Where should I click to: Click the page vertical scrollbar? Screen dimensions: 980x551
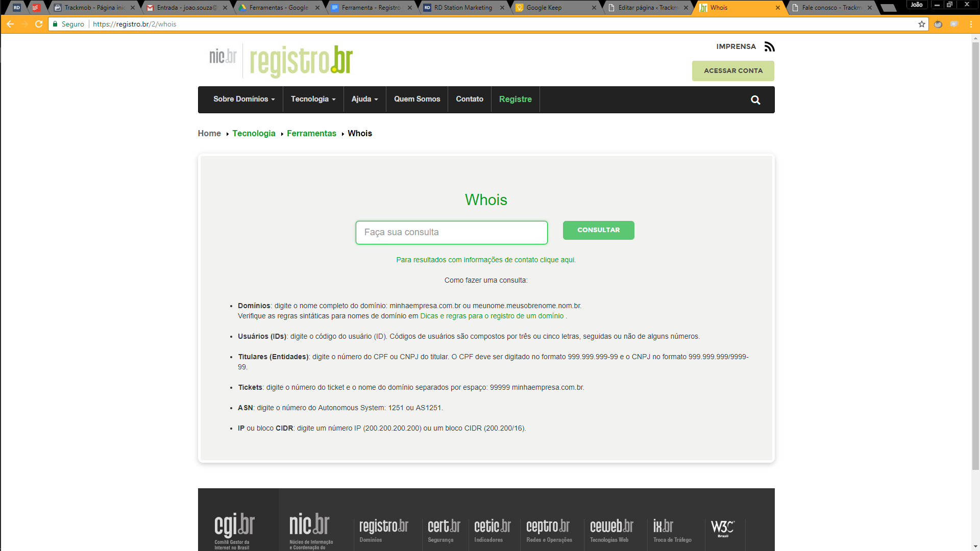(975, 255)
